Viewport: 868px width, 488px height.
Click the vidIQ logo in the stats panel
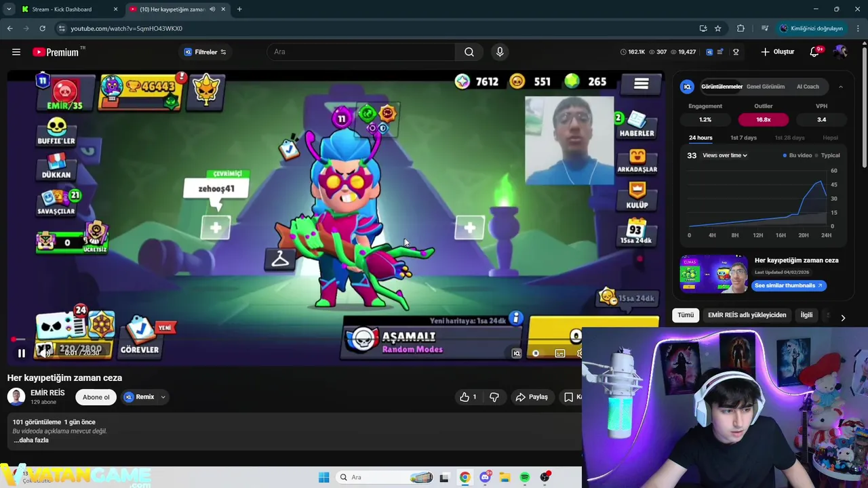pos(687,86)
